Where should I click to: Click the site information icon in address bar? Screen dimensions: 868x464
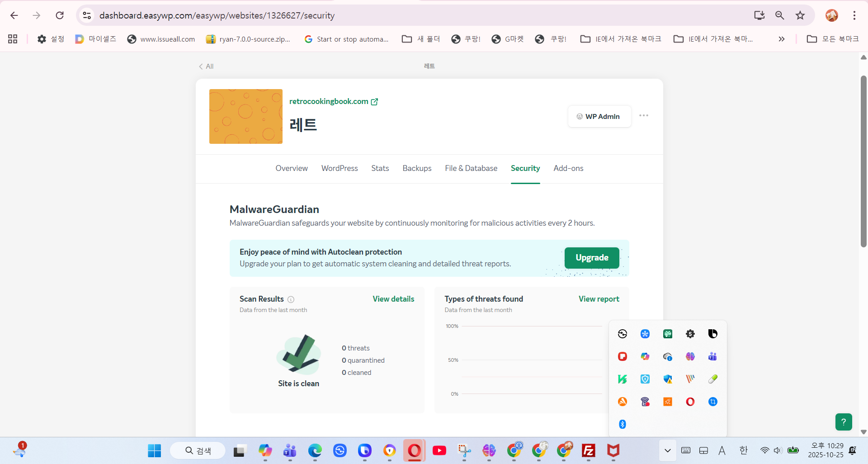(x=87, y=15)
